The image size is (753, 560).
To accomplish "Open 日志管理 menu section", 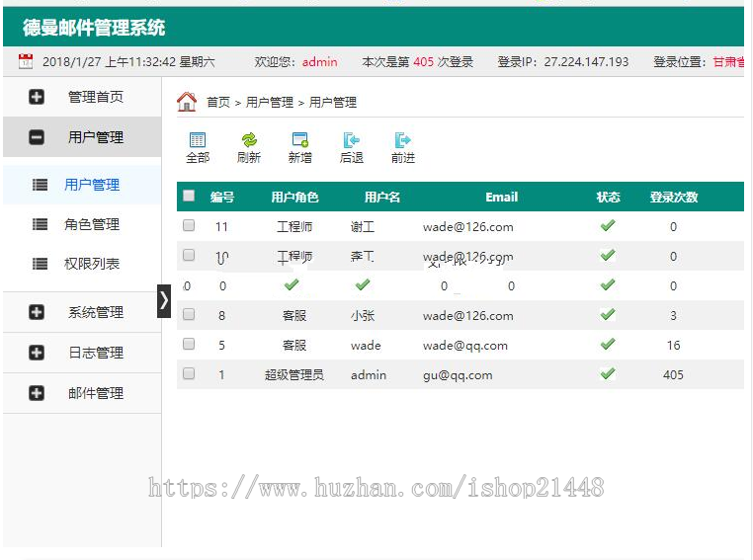I will click(x=82, y=353).
